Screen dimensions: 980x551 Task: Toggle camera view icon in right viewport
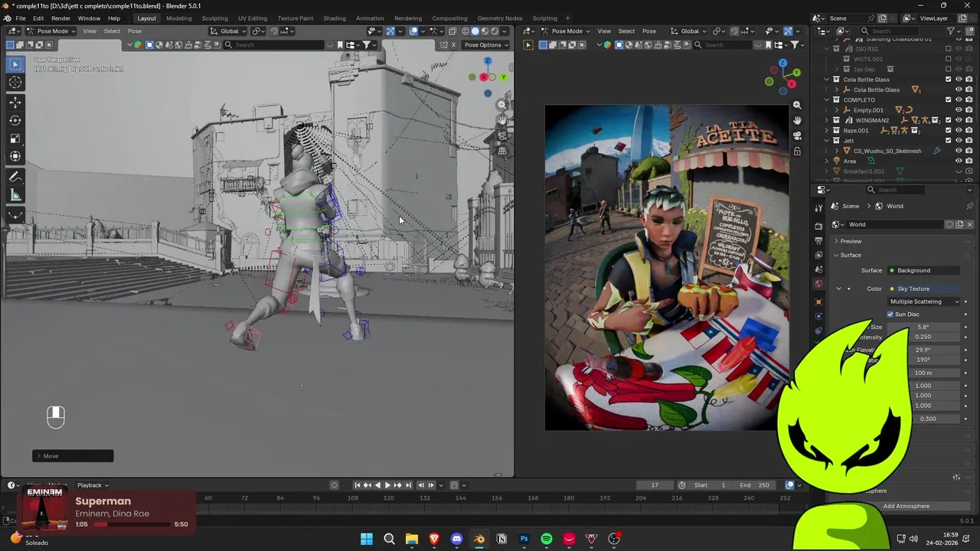(x=797, y=135)
